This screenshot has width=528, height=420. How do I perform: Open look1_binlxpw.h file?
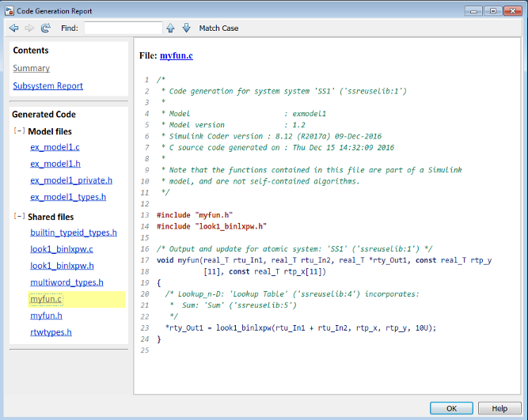[62, 266]
